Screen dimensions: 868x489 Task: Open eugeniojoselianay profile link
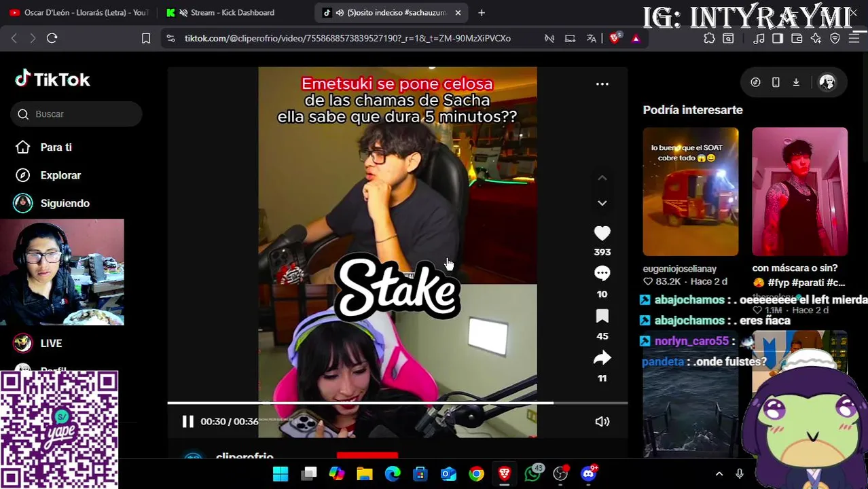pyautogui.click(x=680, y=269)
